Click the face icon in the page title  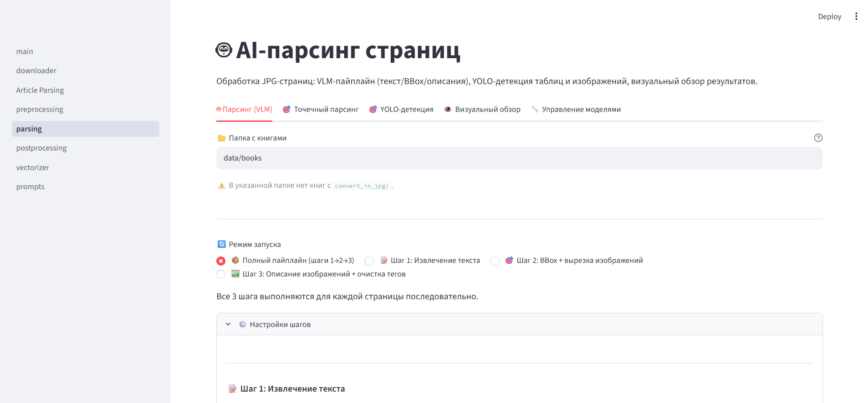[x=224, y=50]
